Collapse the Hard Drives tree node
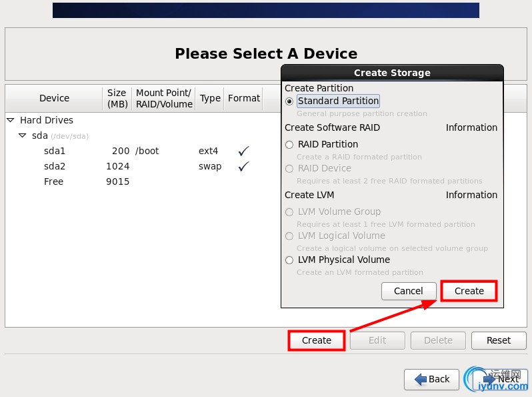532x397 pixels. point(11,120)
